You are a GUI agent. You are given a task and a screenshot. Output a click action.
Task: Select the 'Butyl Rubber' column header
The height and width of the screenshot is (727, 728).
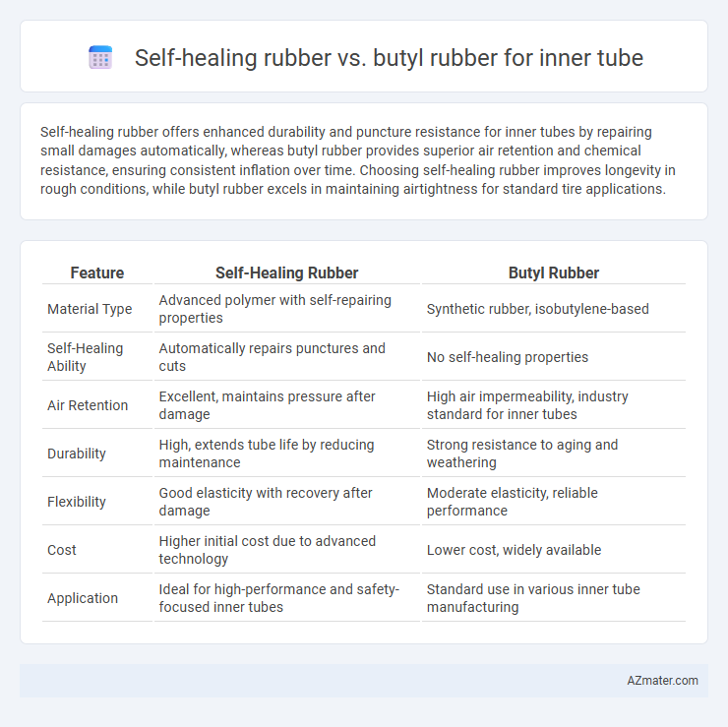(x=554, y=273)
